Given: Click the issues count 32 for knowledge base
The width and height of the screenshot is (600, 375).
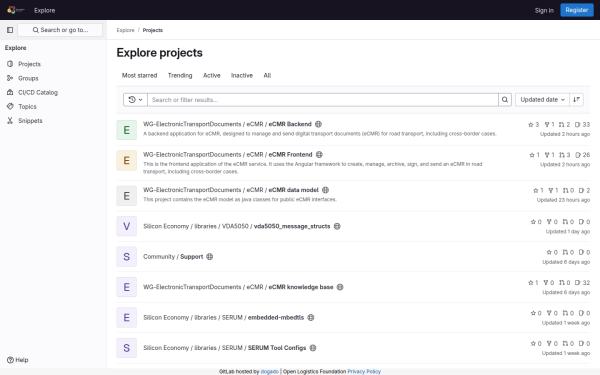Looking at the screenshot, I should coord(582,283).
